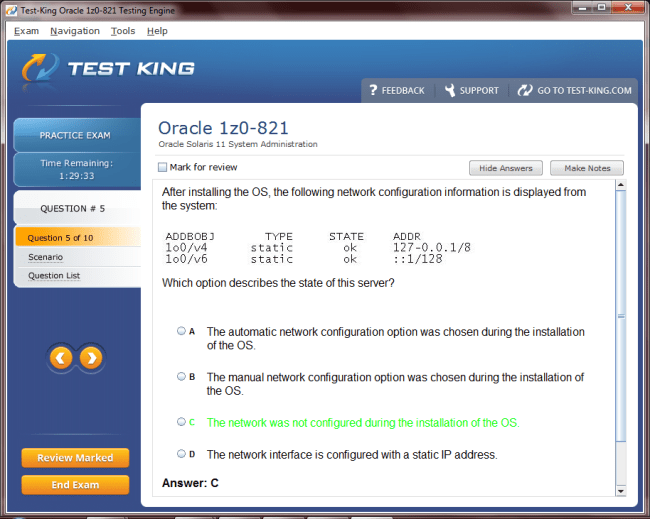Image resolution: width=650 pixels, height=519 pixels.
Task: Close the Testing Engine window
Action: 628,7
